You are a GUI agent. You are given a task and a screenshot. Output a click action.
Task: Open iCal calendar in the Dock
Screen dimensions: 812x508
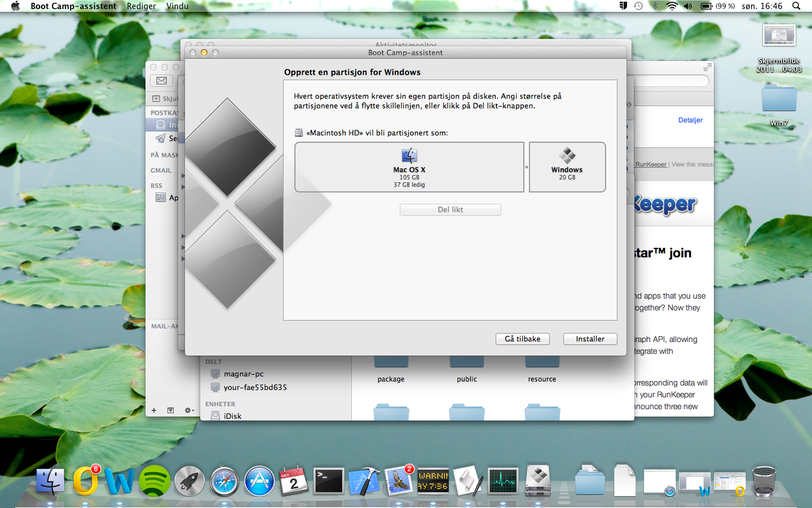[x=294, y=481]
